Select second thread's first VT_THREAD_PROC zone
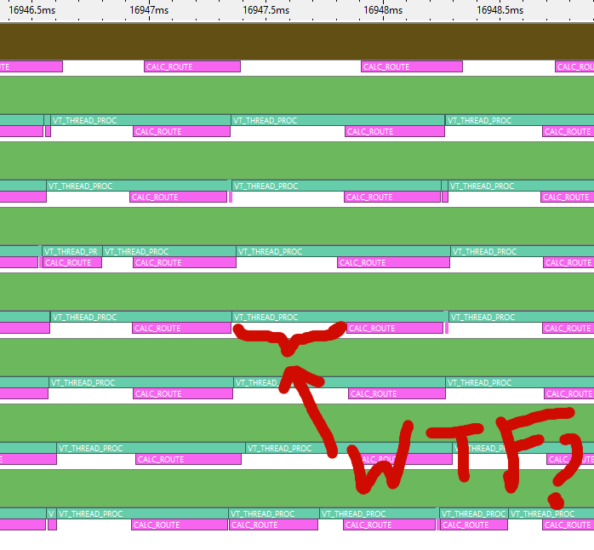The height and width of the screenshot is (550, 594). point(141,120)
